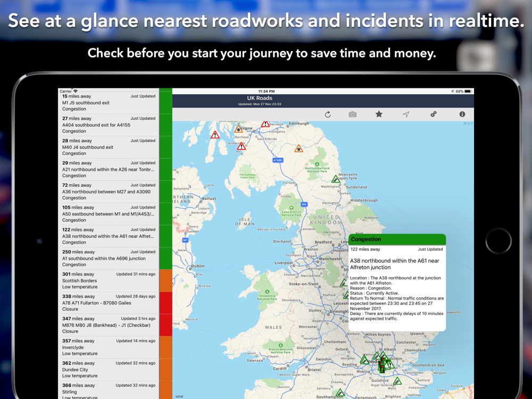Tap the Cardiff label on the map
The height and width of the screenshot is (399, 532).
coord(280,369)
